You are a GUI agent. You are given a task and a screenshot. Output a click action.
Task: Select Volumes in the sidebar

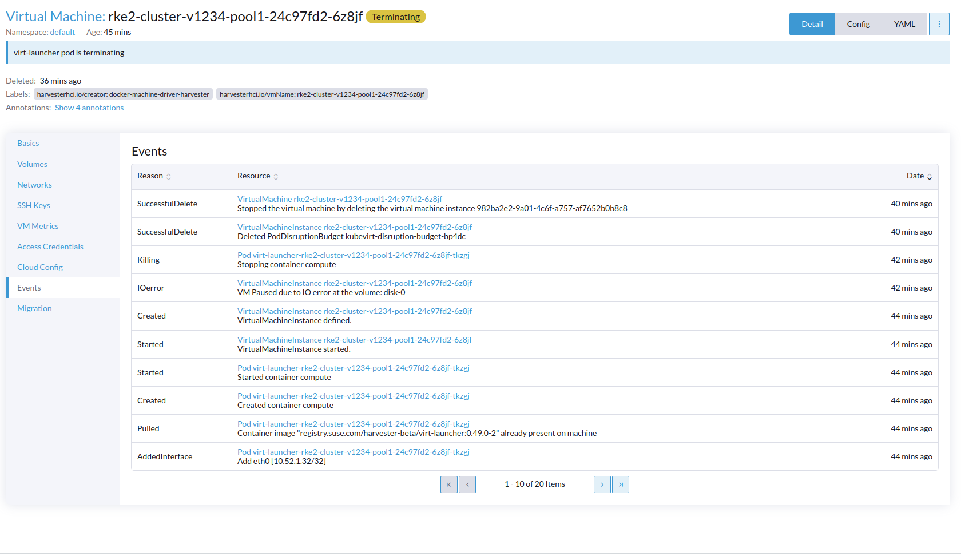tap(32, 164)
